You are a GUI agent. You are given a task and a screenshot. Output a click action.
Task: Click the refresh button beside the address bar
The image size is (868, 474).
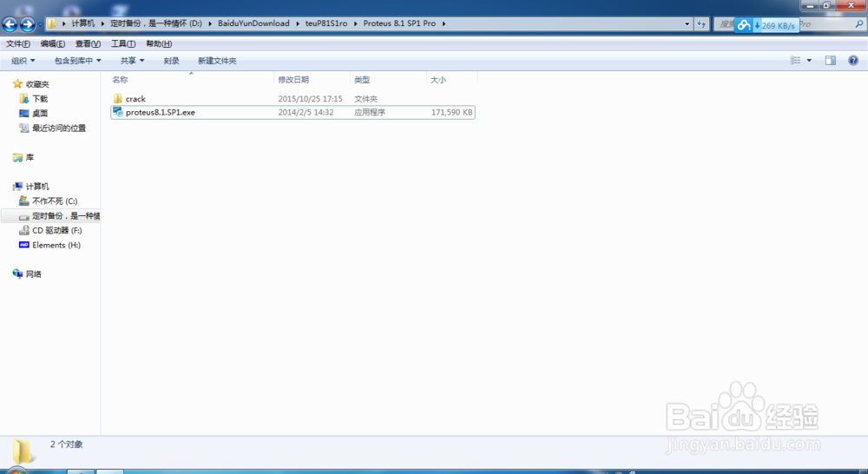701,23
